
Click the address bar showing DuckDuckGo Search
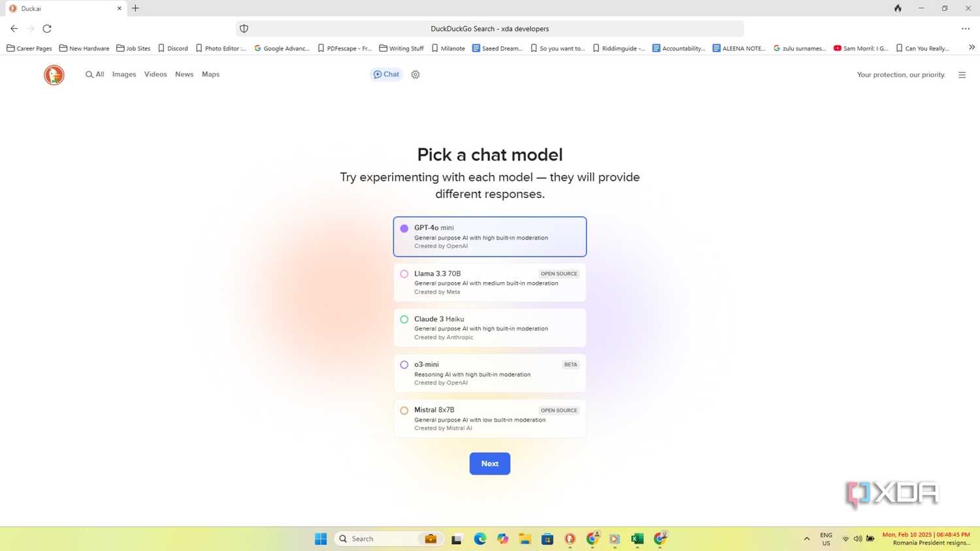pos(490,29)
